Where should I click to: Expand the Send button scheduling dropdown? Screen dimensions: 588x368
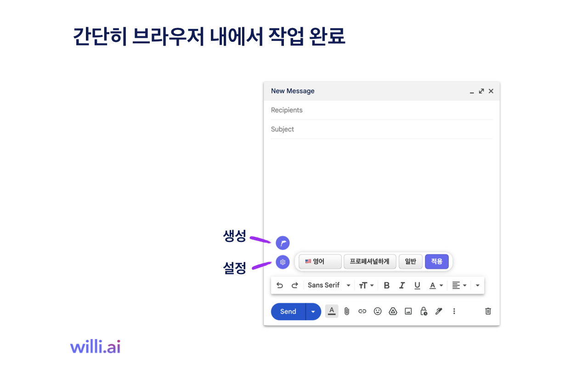click(313, 311)
